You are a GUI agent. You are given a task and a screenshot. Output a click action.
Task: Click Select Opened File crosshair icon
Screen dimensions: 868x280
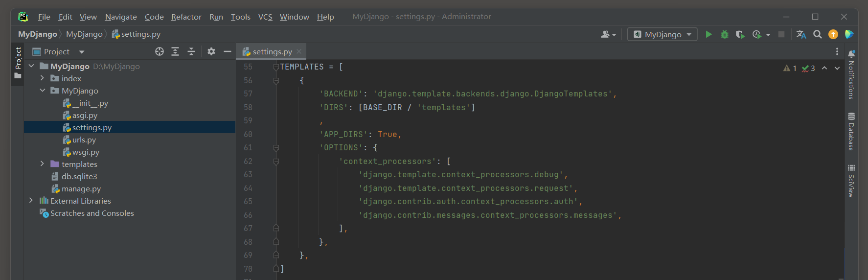pos(160,51)
